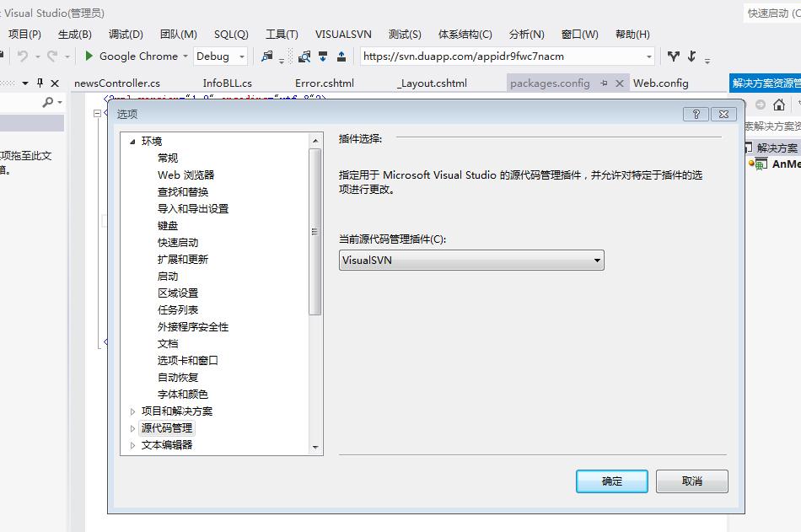
Task: Switch to the Web.config tab
Action: coord(660,83)
